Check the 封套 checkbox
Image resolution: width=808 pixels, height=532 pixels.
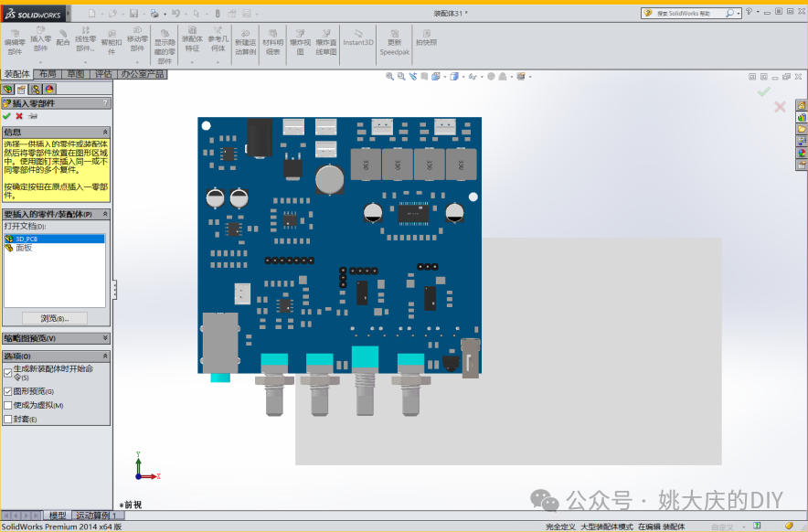8,419
